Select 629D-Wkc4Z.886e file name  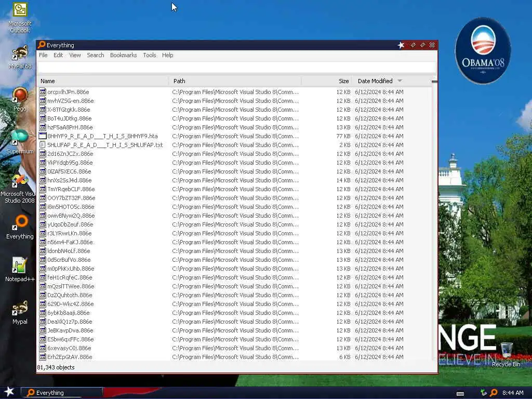point(71,303)
